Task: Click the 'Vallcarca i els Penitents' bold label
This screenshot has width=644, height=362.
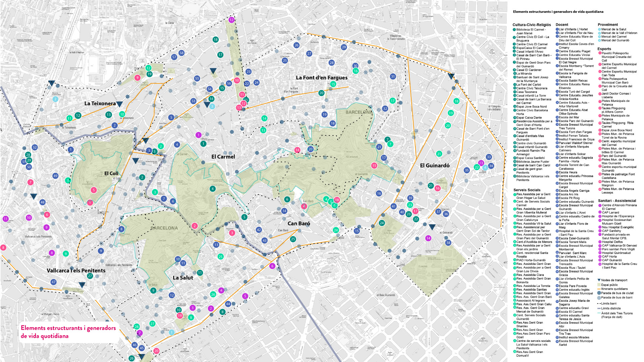Action: (x=76, y=270)
